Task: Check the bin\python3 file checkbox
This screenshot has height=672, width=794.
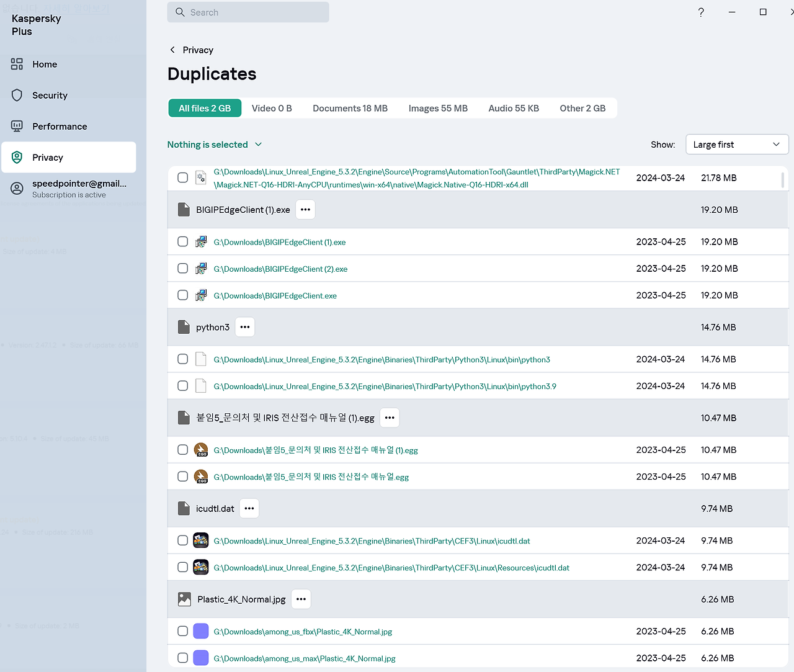Action: 183,359
